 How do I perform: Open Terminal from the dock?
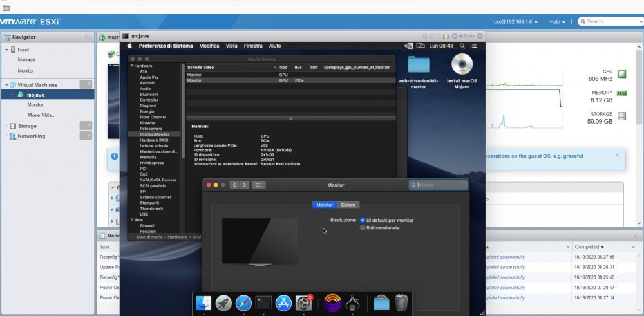263,303
